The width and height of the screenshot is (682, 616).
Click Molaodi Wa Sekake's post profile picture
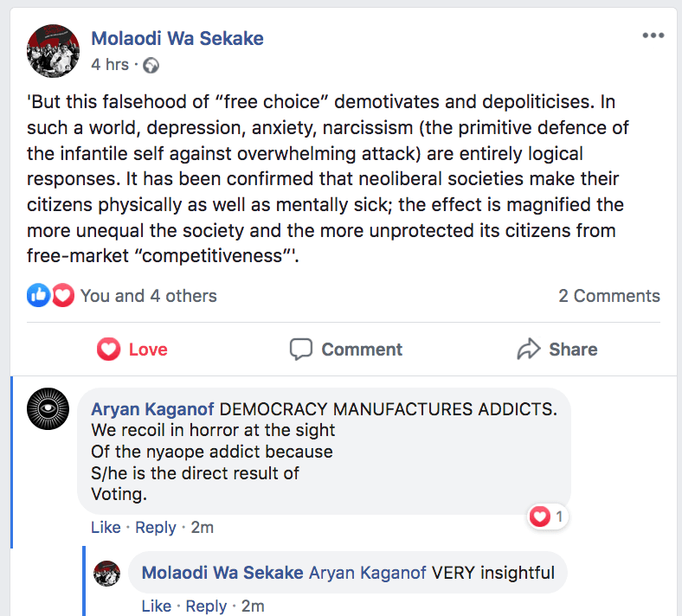(54, 51)
